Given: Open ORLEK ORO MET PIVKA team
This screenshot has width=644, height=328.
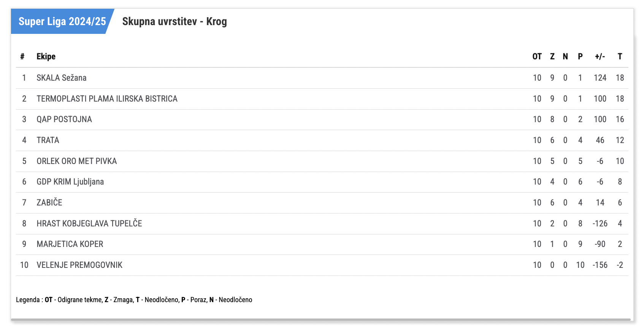Looking at the screenshot, I should click(77, 161).
